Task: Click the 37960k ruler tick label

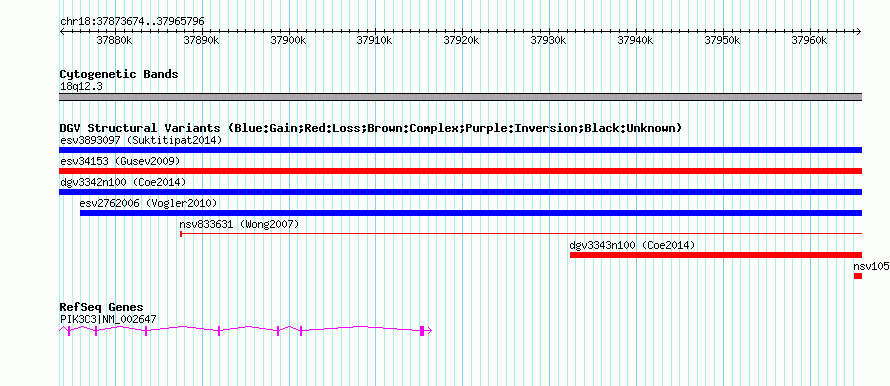Action: pos(809,41)
